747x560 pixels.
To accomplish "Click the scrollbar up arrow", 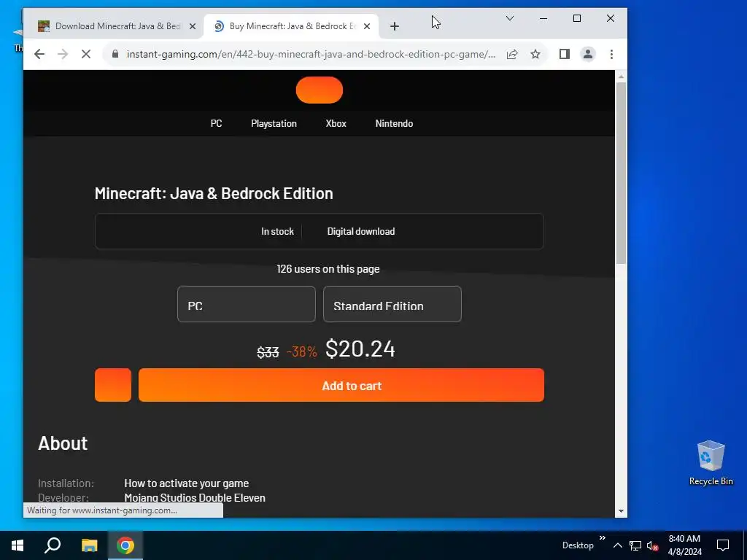I will click(x=621, y=76).
